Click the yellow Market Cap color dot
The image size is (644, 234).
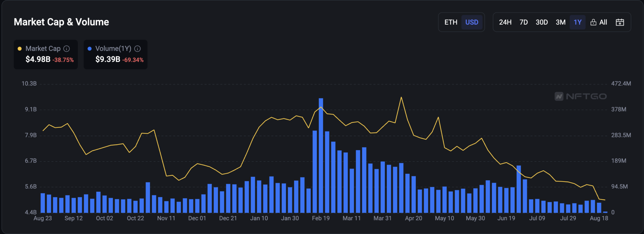point(19,49)
